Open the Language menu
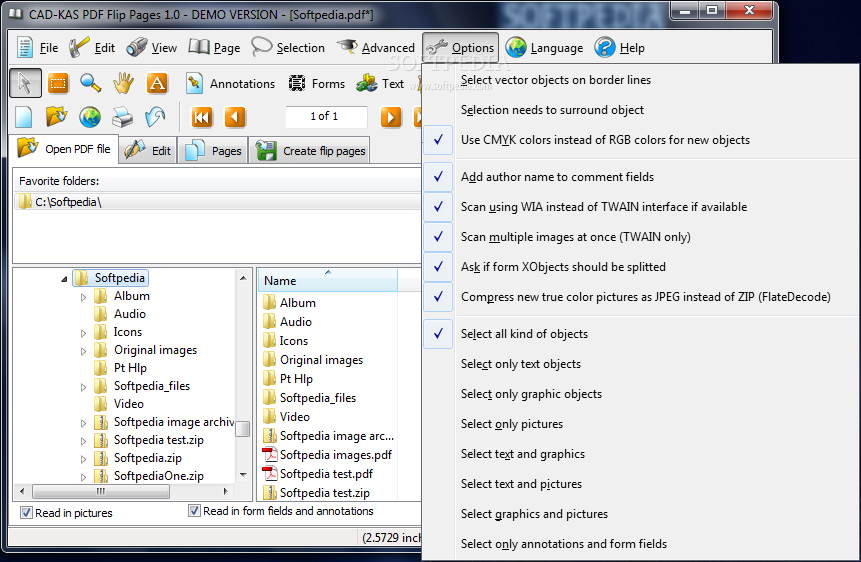The image size is (861, 562). 545,48
